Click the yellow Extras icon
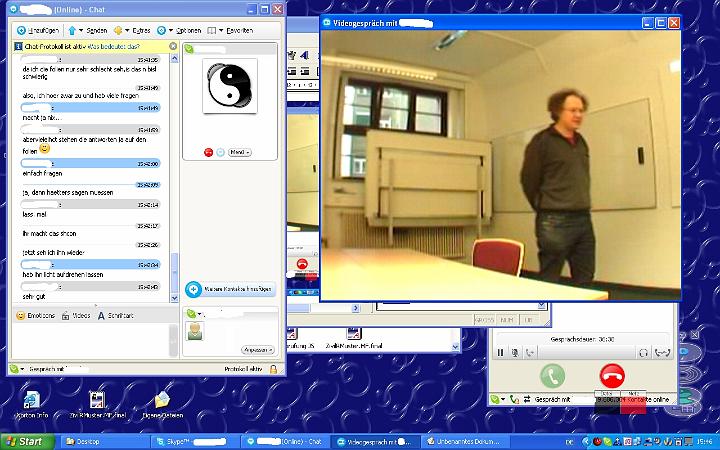This screenshot has height=450, width=720. click(118, 31)
